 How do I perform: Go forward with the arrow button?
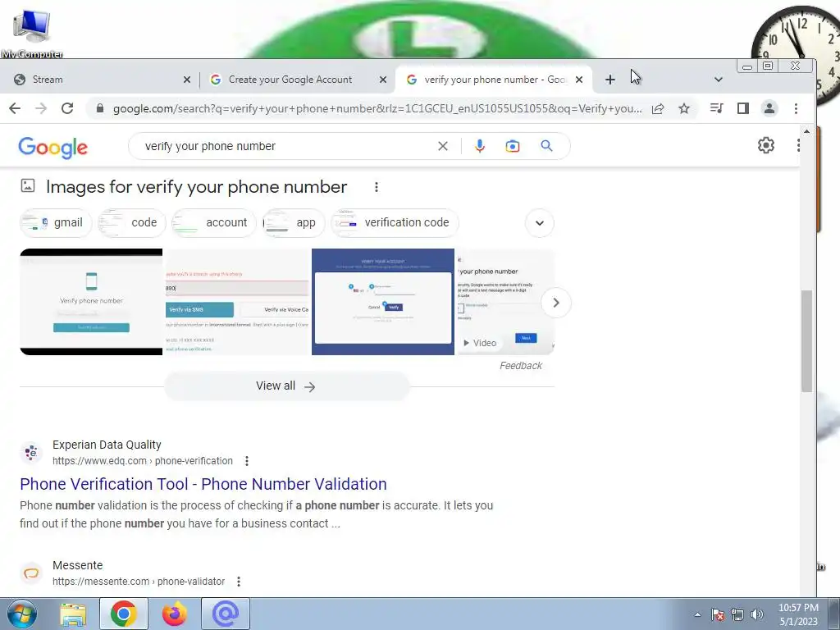(41, 109)
